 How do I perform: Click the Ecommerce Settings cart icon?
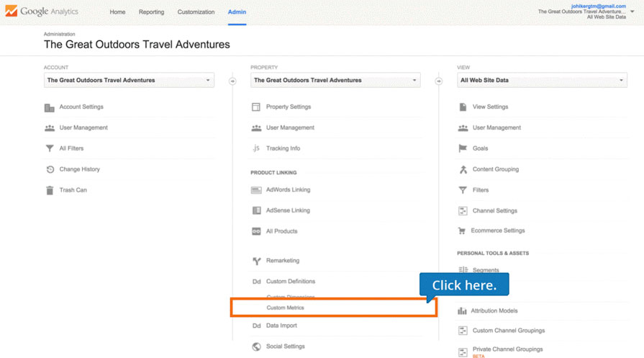point(462,231)
